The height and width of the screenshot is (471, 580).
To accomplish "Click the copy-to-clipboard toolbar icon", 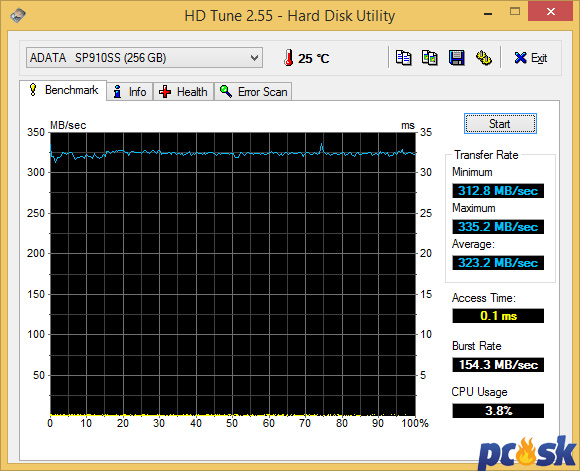I will pos(403,58).
